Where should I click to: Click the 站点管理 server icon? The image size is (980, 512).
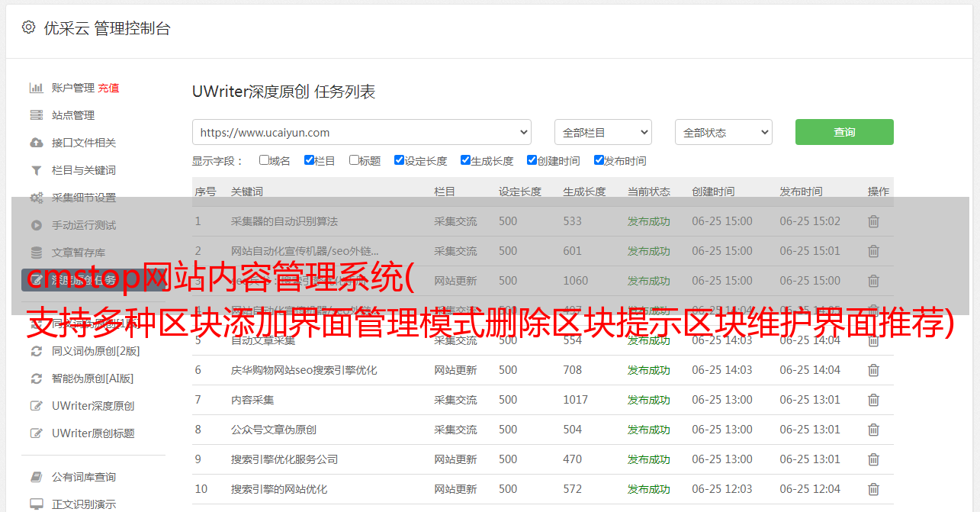[36, 115]
